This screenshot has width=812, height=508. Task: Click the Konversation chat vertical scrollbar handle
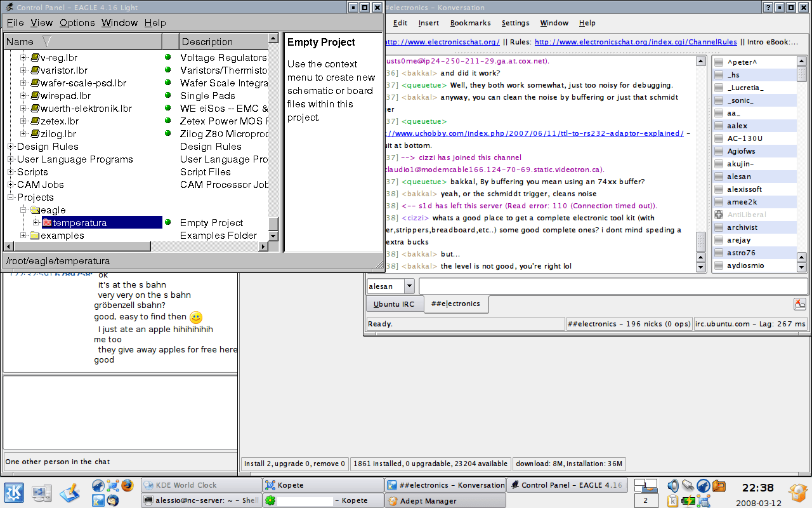(x=701, y=242)
